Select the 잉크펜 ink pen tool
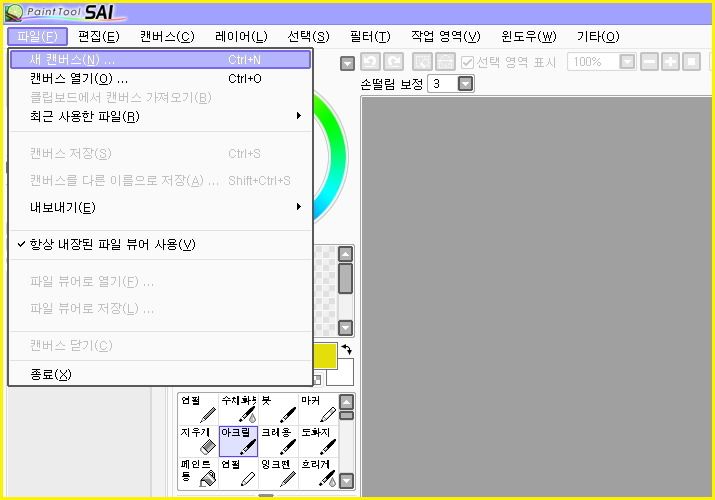 coord(278,473)
